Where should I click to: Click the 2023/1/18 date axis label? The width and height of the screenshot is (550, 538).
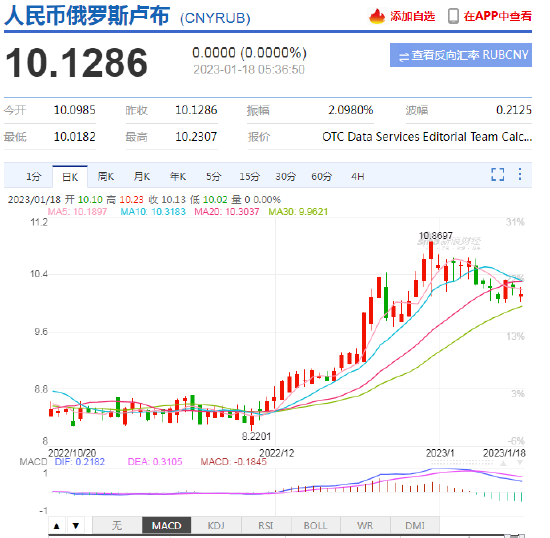(504, 453)
